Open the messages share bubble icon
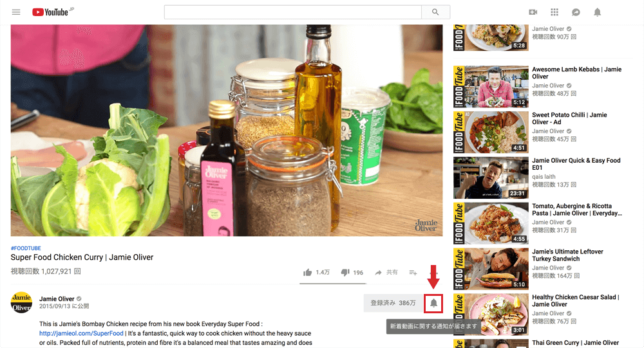The width and height of the screenshot is (644, 348). 576,12
